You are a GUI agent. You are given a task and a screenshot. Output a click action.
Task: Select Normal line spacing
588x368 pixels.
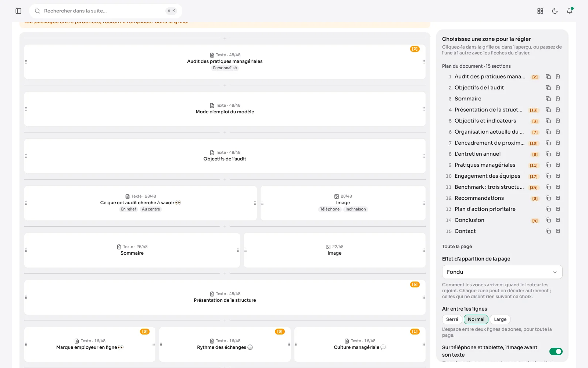pyautogui.click(x=476, y=319)
